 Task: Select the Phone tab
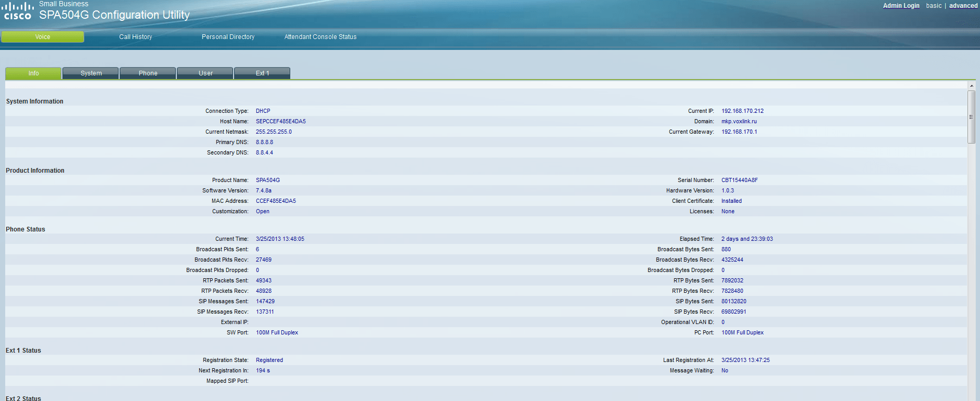tap(148, 73)
